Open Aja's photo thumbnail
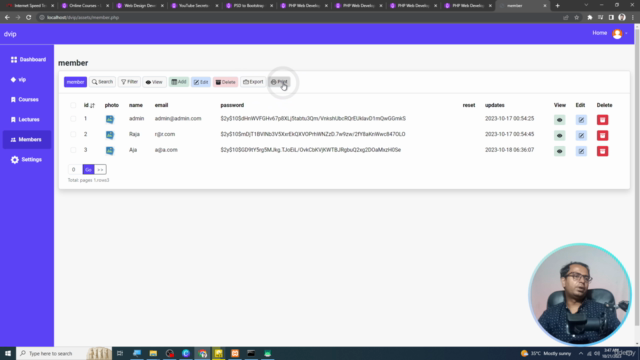The image size is (640, 360). point(110,151)
